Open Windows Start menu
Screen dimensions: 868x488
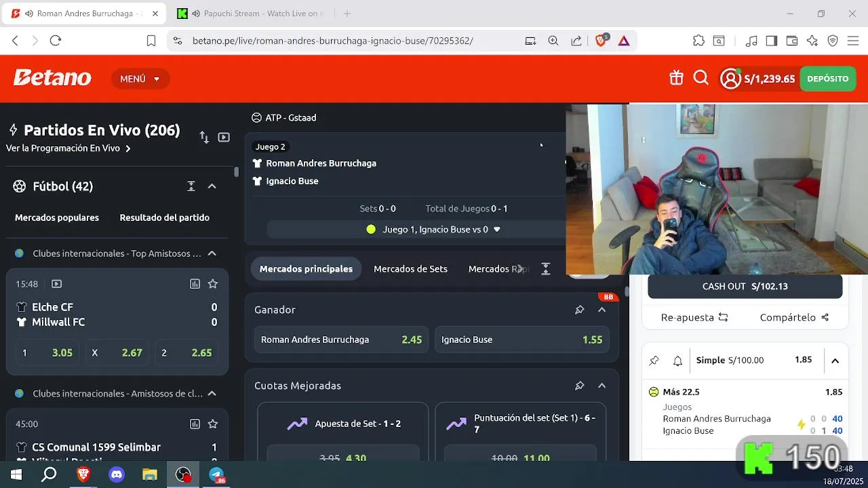click(16, 475)
